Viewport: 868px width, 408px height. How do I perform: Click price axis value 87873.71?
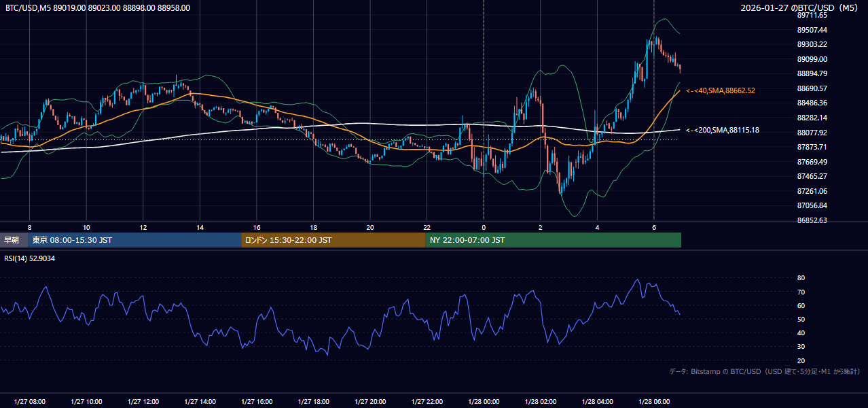click(812, 147)
